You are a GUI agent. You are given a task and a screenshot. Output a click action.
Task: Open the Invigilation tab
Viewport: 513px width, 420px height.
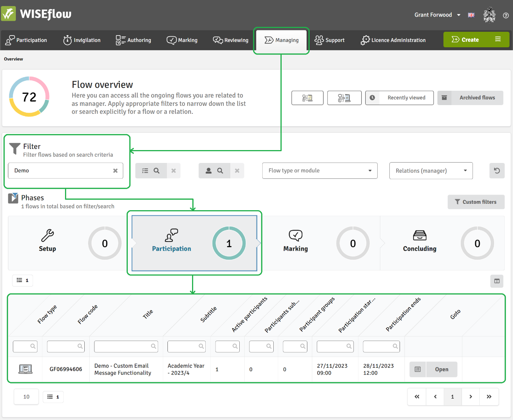pyautogui.click(x=82, y=40)
